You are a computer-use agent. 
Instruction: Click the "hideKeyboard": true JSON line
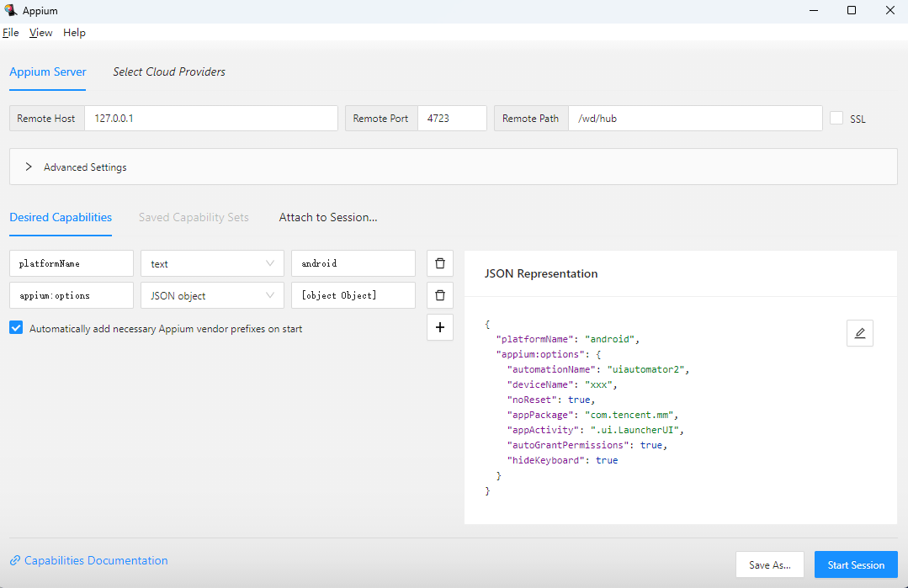click(x=562, y=460)
